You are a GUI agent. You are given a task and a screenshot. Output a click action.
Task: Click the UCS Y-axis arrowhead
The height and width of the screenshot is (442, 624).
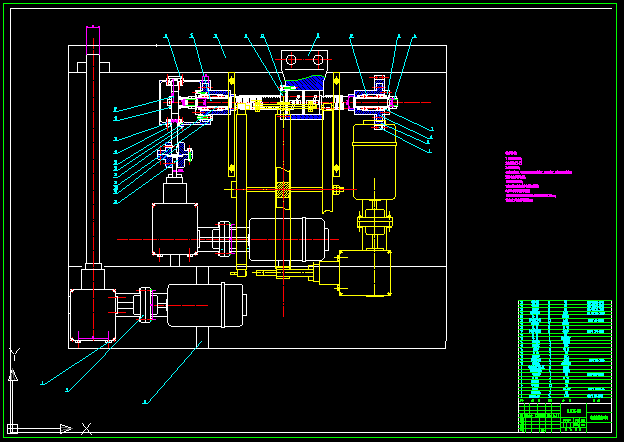point(12,376)
